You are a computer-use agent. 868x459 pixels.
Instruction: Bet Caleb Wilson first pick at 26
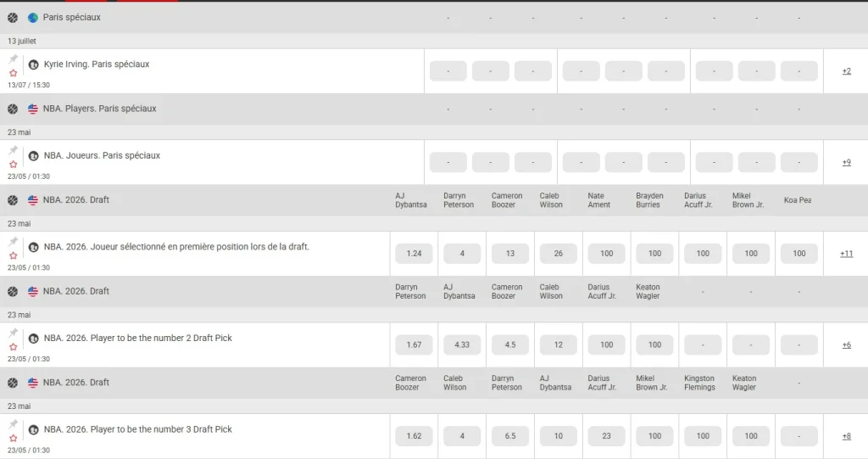click(x=559, y=254)
